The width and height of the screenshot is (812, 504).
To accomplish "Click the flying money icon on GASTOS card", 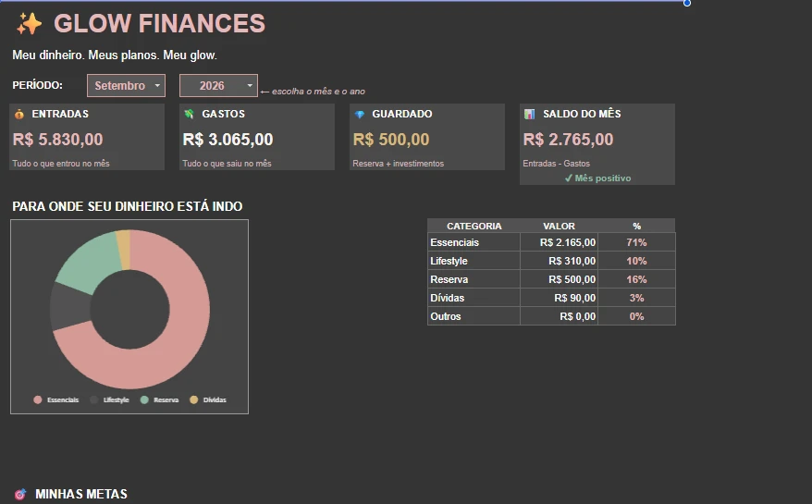I will pos(189,114).
